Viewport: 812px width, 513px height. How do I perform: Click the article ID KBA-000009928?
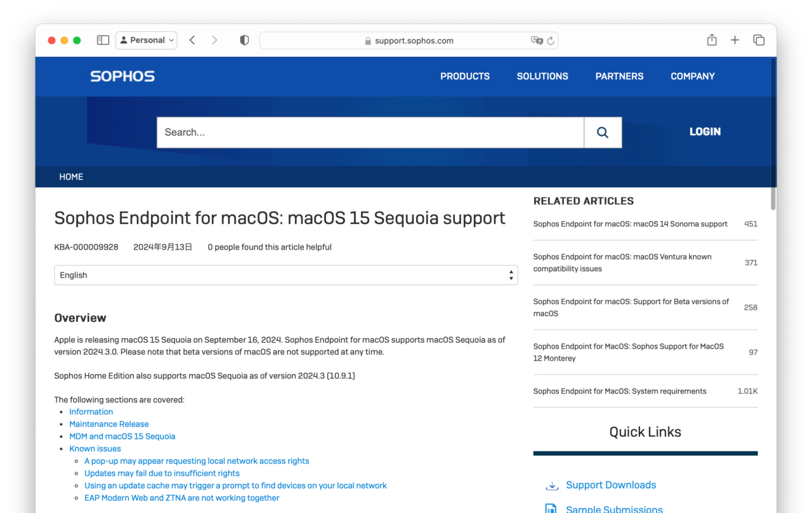(x=86, y=247)
